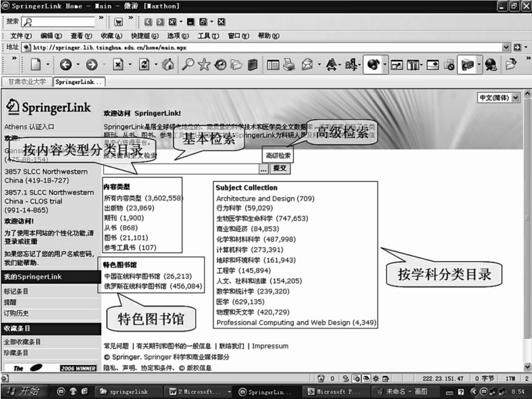Click the help question mark tray icon
Image resolution: width=532 pixels, height=399 pixels.
(461, 392)
